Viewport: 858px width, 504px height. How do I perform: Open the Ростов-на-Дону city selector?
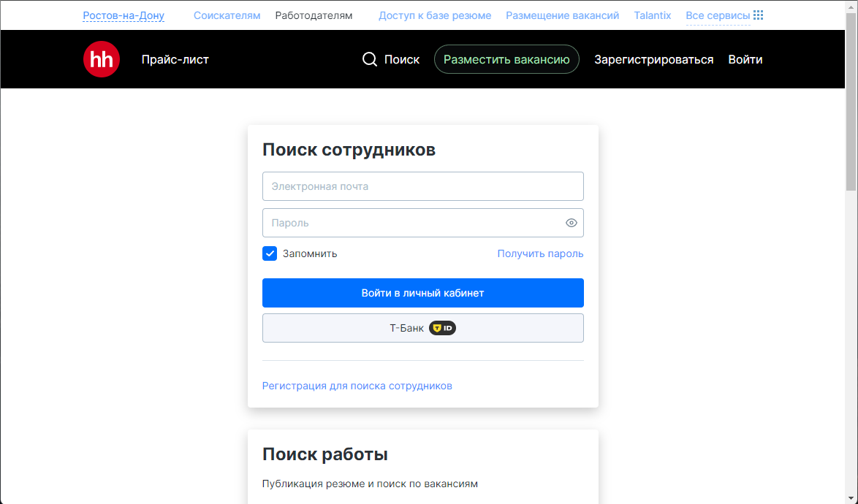[124, 16]
